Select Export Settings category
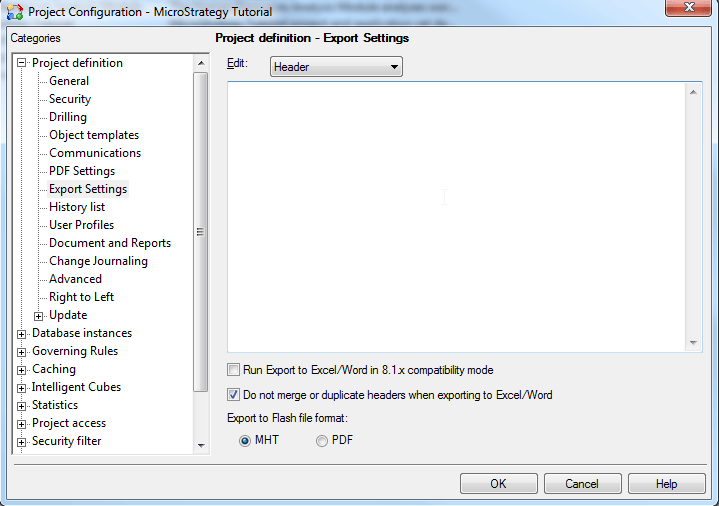The image size is (719, 506). point(88,189)
